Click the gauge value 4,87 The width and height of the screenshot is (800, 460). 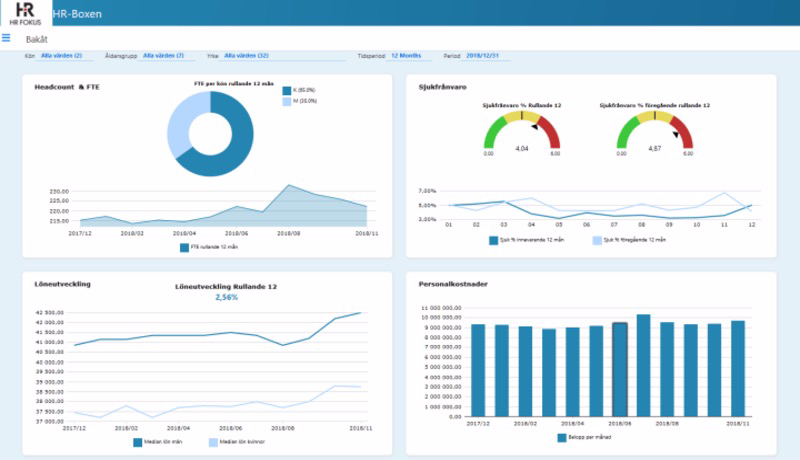655,149
